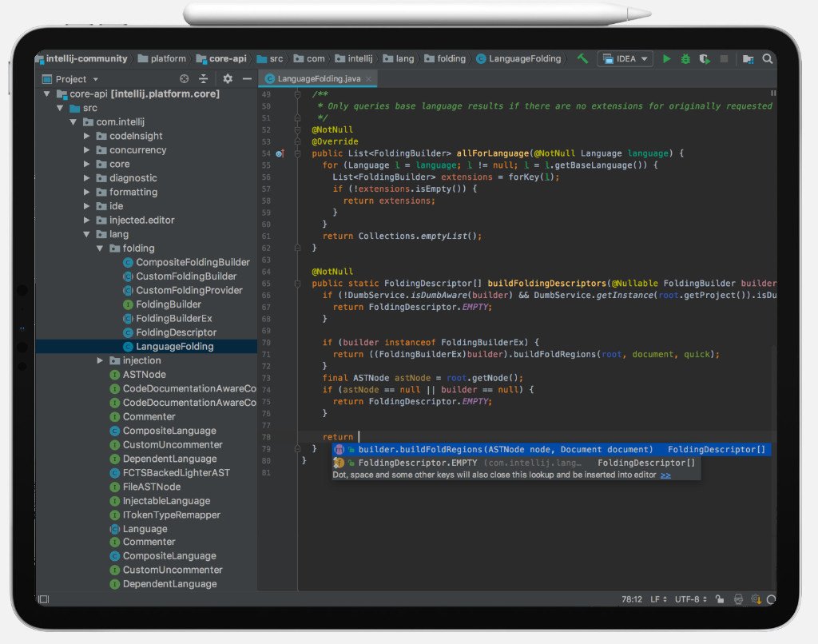
Task: Open Project Structure from the toolbar
Action: (748, 59)
